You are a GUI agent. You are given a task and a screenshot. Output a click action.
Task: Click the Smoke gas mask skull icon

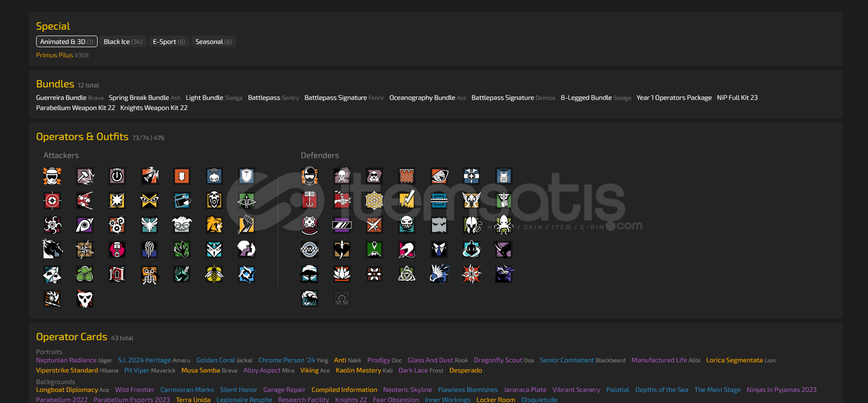(342, 176)
